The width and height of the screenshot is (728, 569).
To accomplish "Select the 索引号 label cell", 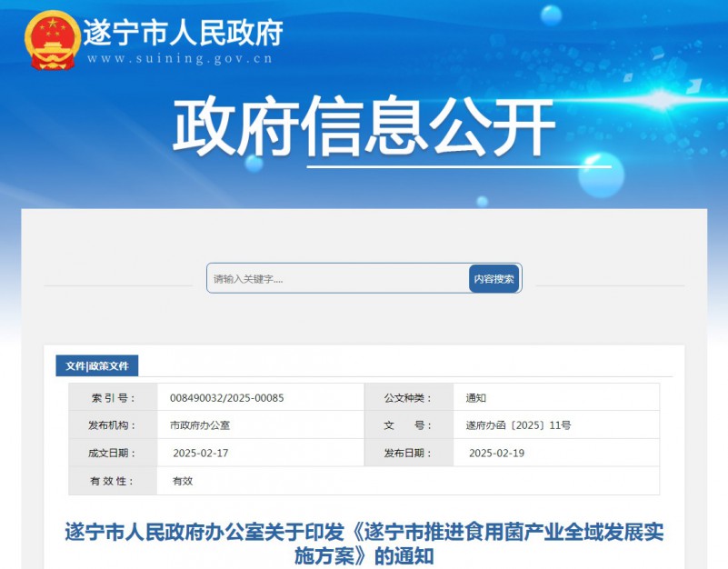I will pyautogui.click(x=113, y=397).
